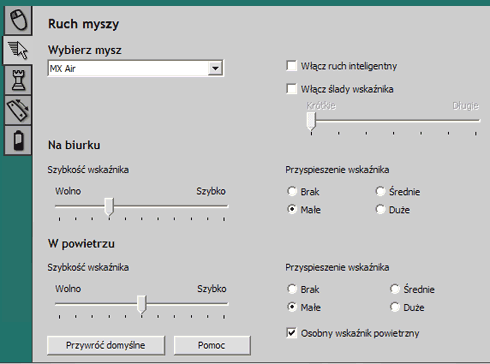Select the pointer movement tab icon

(x=18, y=50)
